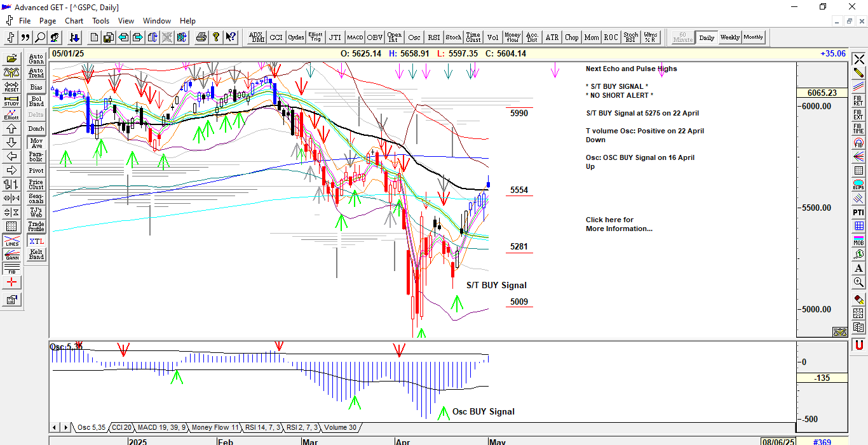Click the red U icon in right toolbar
This screenshot has height=445, width=868.
(858, 345)
